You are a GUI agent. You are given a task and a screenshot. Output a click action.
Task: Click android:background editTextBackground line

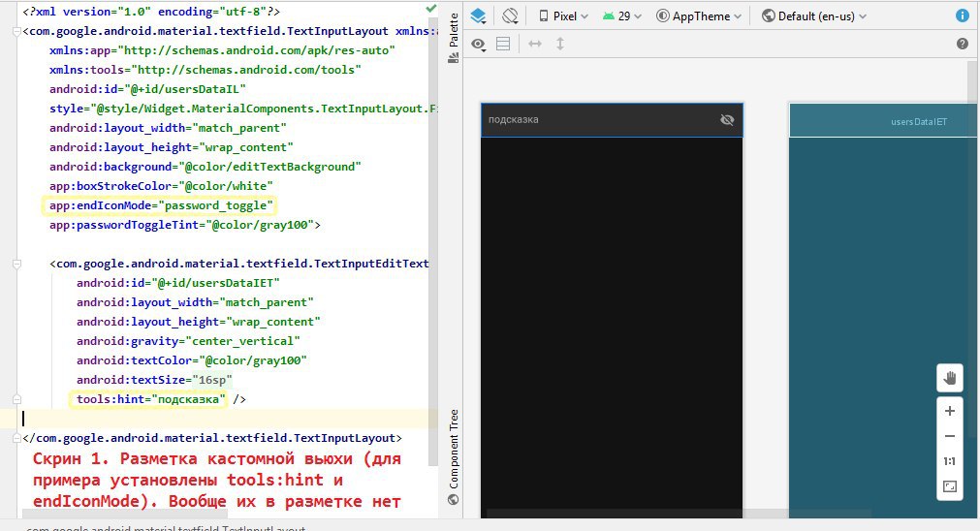(205, 167)
